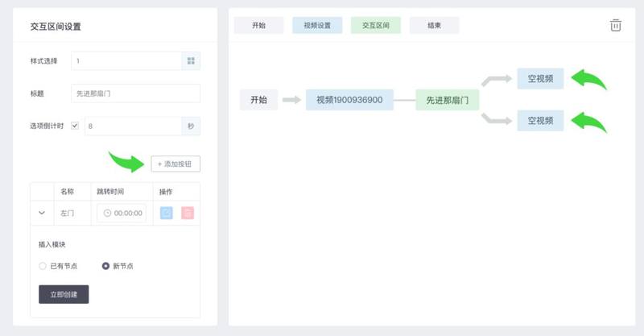Collapse the 左门 row with the chevron

42,214
